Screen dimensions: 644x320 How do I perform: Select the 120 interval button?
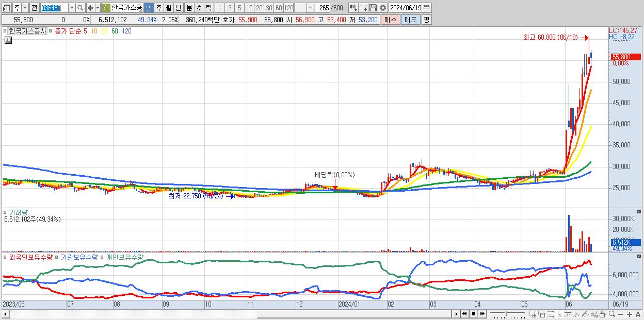[288, 8]
